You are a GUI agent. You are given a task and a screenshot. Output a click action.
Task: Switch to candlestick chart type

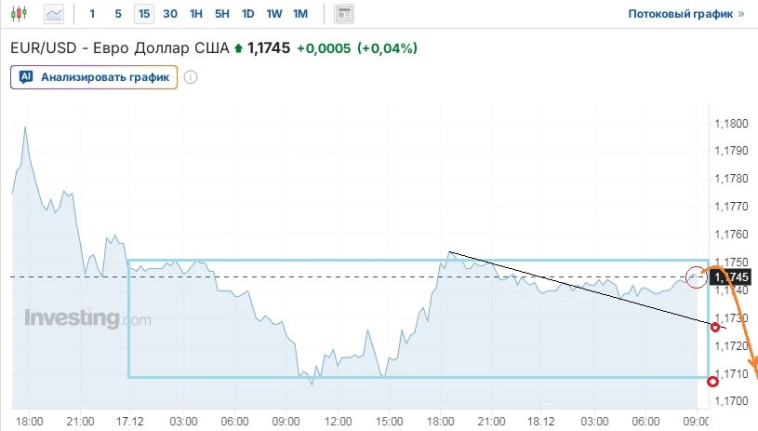click(22, 14)
